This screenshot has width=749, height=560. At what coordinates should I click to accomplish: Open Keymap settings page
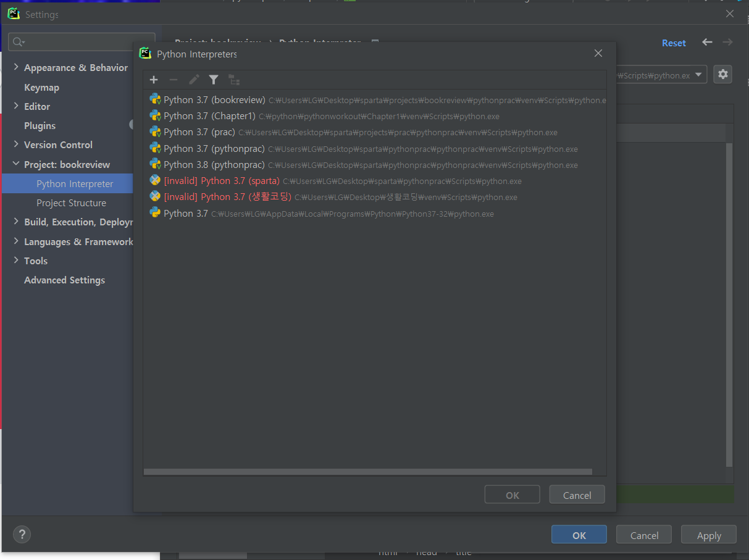pos(41,87)
